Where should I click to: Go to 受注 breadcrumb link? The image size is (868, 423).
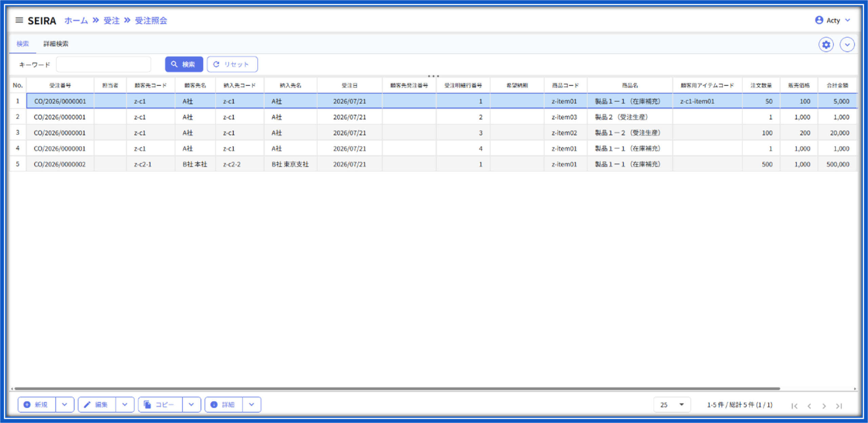coord(112,21)
